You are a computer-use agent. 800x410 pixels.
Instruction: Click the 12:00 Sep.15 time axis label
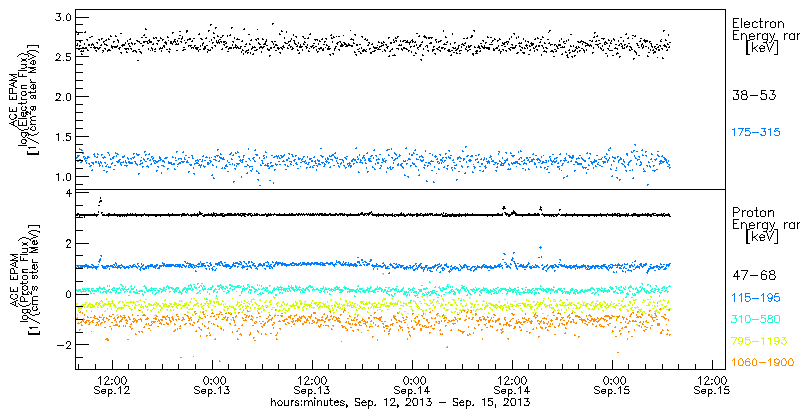coord(712,386)
